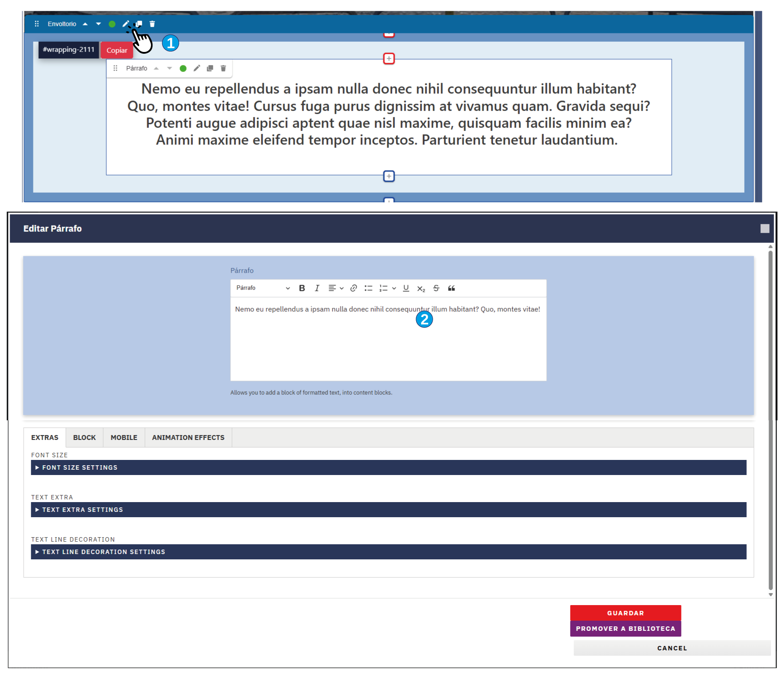
Task: Click scrollbar down arrow in dialog
Action: tap(771, 594)
